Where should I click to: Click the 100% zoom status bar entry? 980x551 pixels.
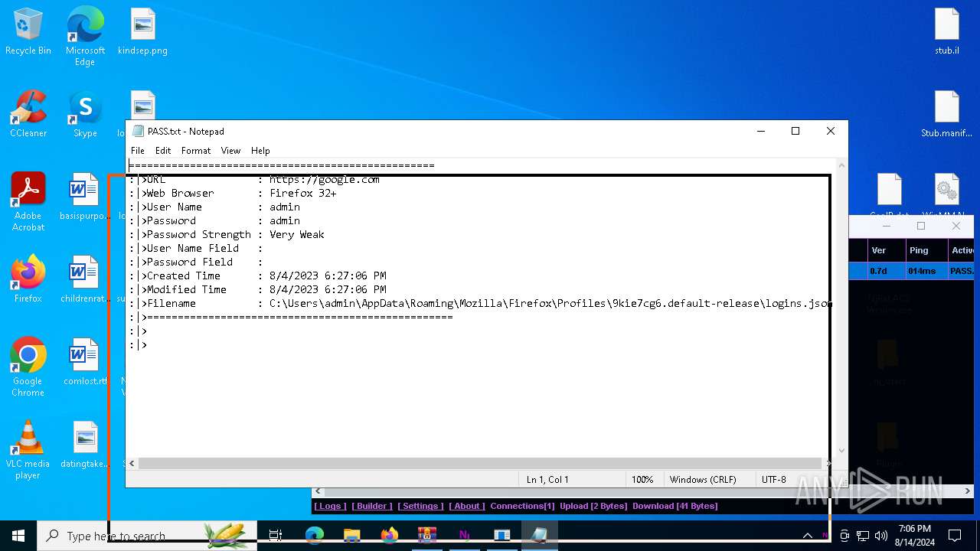click(642, 480)
